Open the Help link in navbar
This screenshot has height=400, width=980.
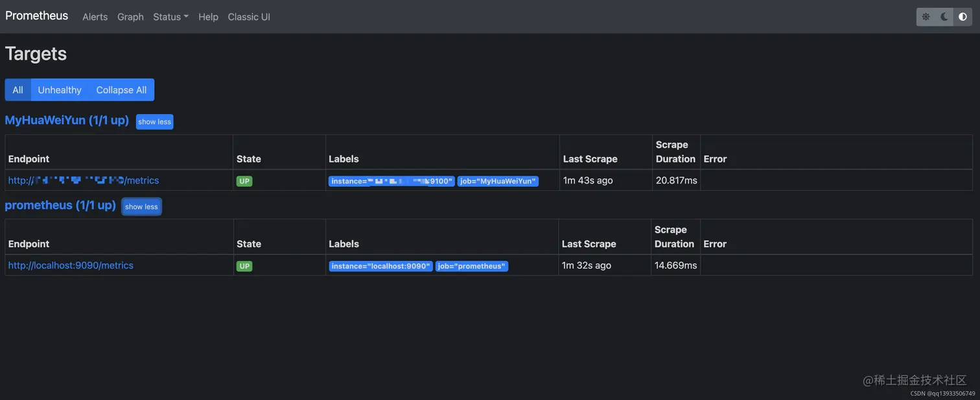pyautogui.click(x=208, y=17)
